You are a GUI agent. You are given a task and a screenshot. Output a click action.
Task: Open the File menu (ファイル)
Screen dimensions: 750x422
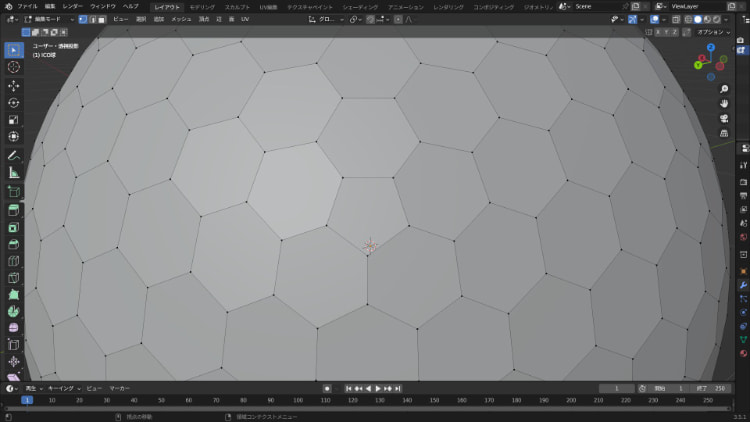click(27, 7)
